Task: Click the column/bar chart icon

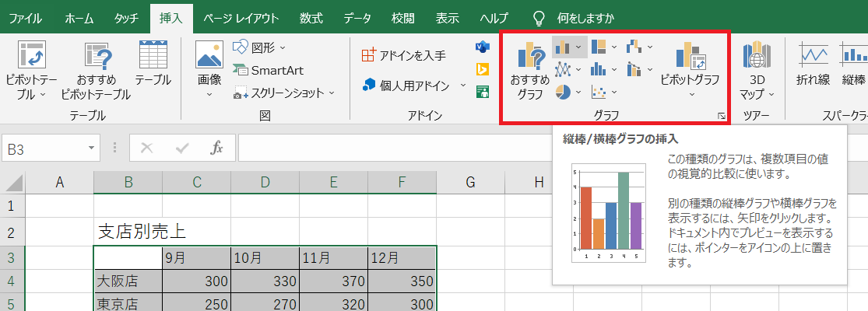Action: coord(562,47)
